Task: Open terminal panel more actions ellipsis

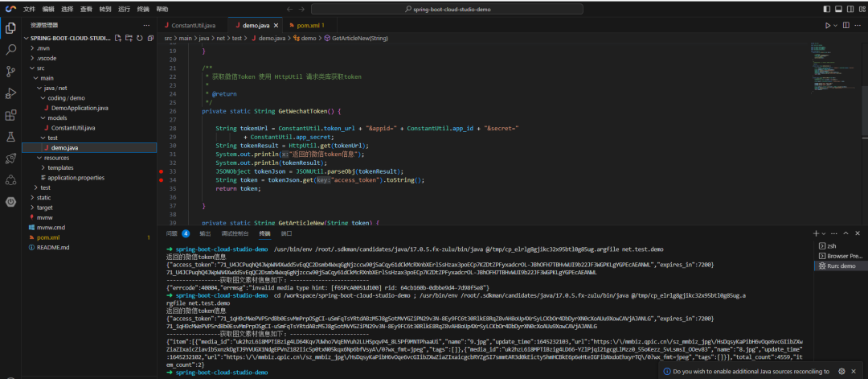Action: [x=835, y=233]
